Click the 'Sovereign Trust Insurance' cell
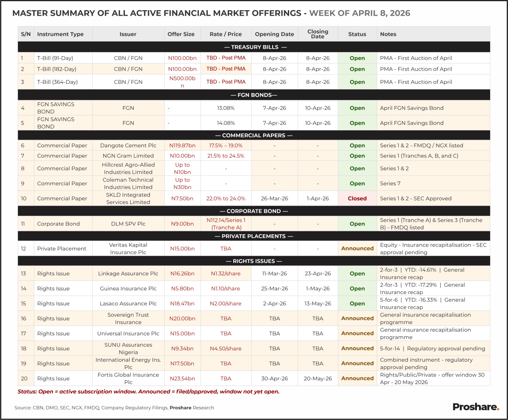Image resolution: width=508 pixels, height=420 pixels. pos(128,318)
